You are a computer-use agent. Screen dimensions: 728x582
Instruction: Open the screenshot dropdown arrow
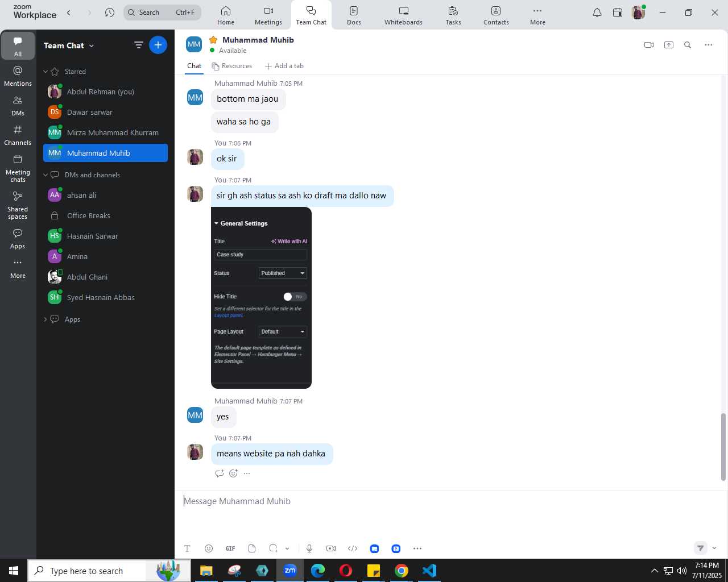pyautogui.click(x=287, y=548)
